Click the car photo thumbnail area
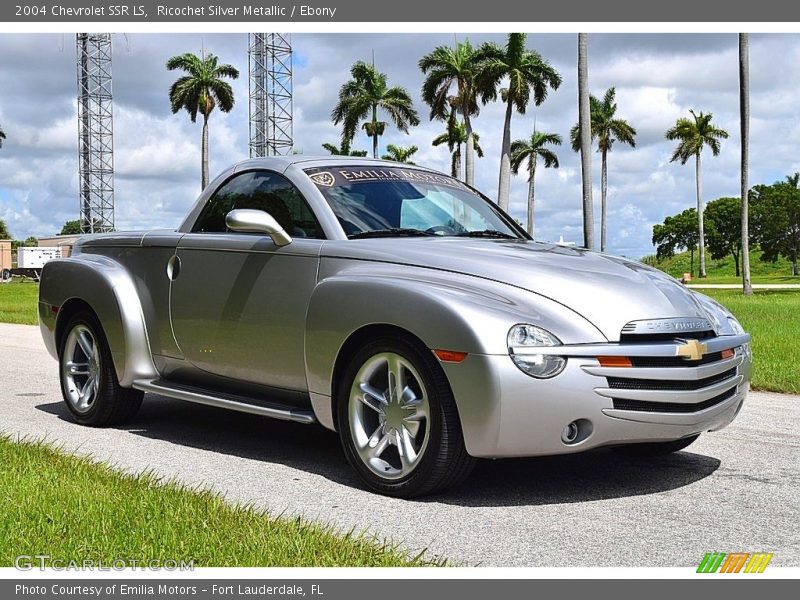 [x=400, y=300]
